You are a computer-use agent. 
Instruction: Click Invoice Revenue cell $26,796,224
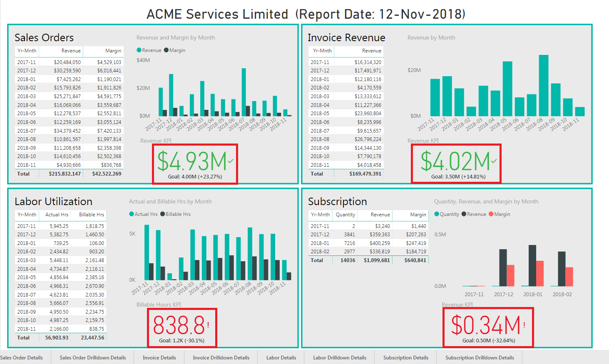[368, 139]
